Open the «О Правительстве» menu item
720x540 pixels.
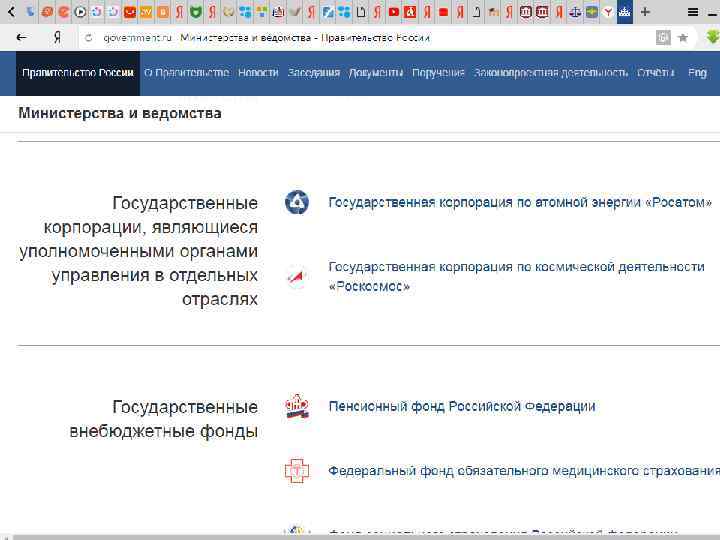pos(186,73)
